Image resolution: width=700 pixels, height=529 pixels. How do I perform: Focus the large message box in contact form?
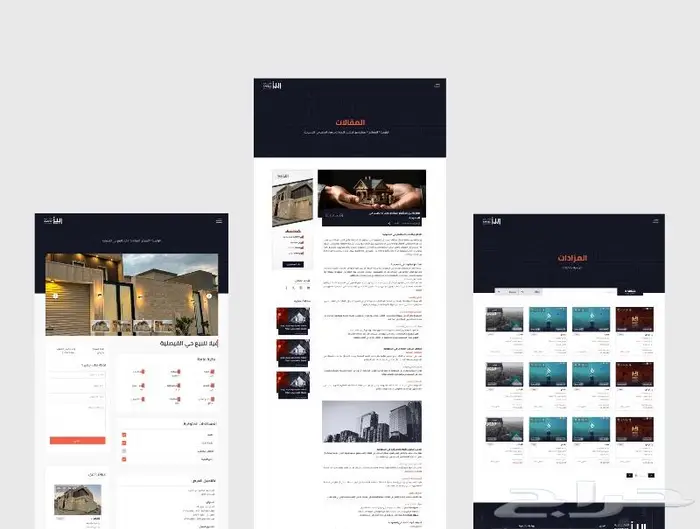pyautogui.click(x=78, y=419)
